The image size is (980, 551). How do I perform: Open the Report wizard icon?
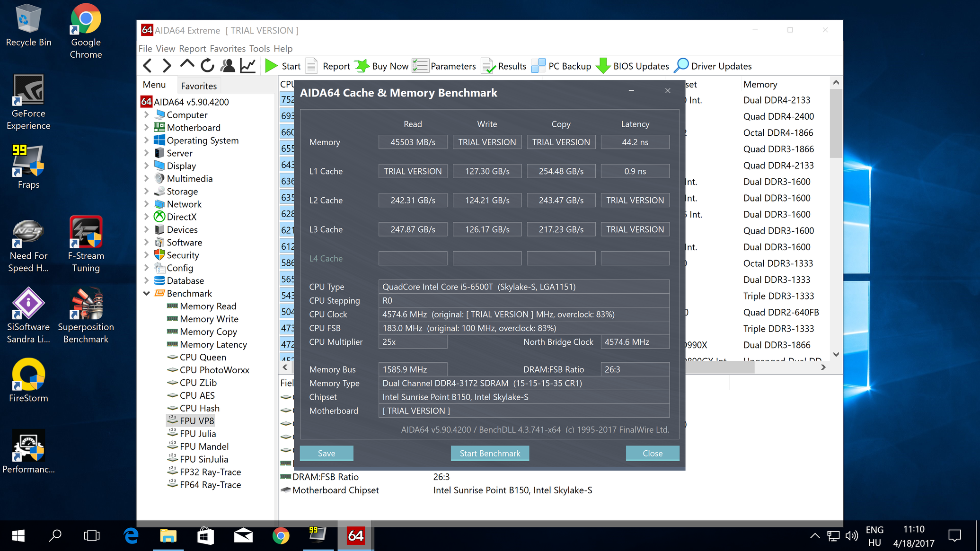pos(311,66)
